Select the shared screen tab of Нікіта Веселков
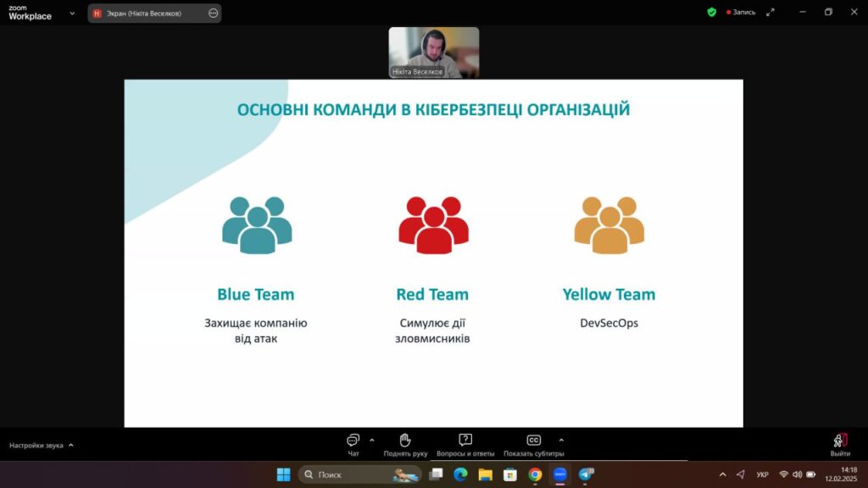 [x=144, y=14]
